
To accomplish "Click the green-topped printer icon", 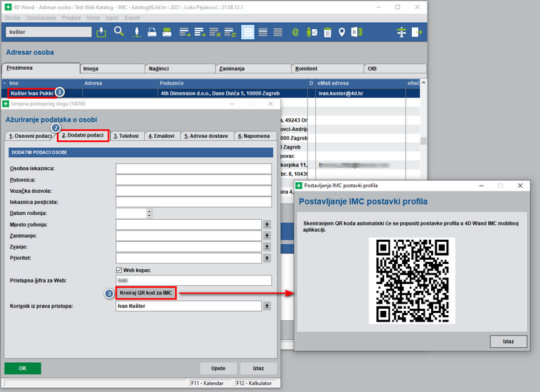I will (x=167, y=33).
